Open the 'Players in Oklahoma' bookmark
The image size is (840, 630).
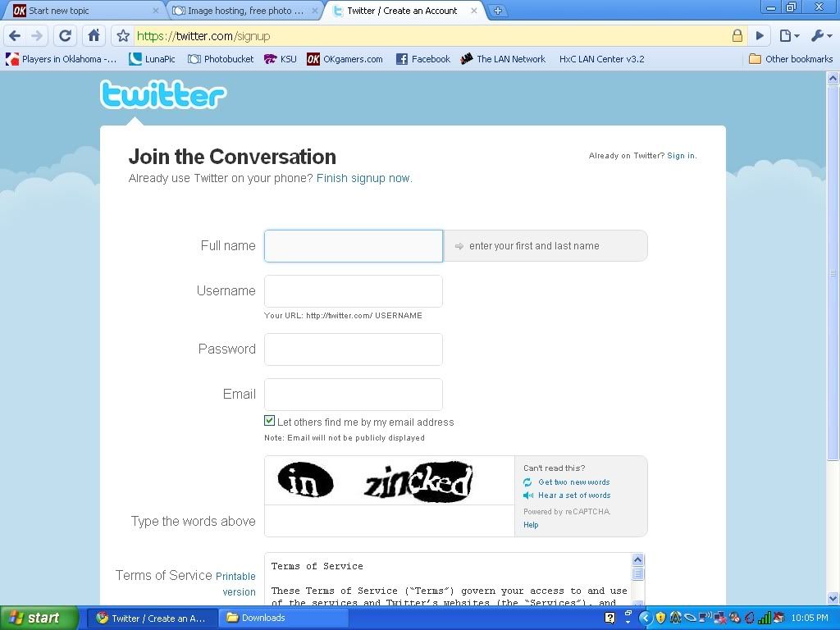tap(61, 59)
